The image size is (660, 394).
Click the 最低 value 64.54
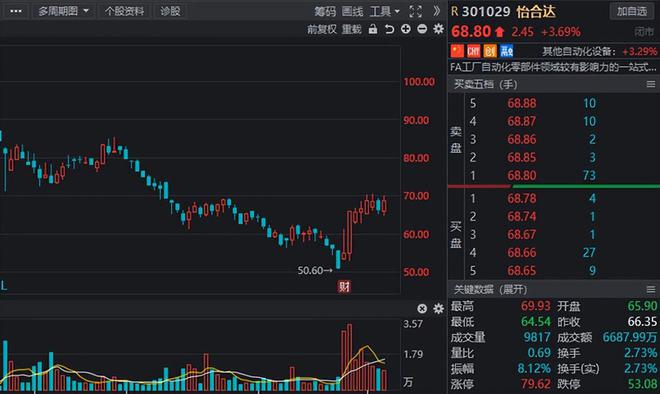click(x=535, y=322)
